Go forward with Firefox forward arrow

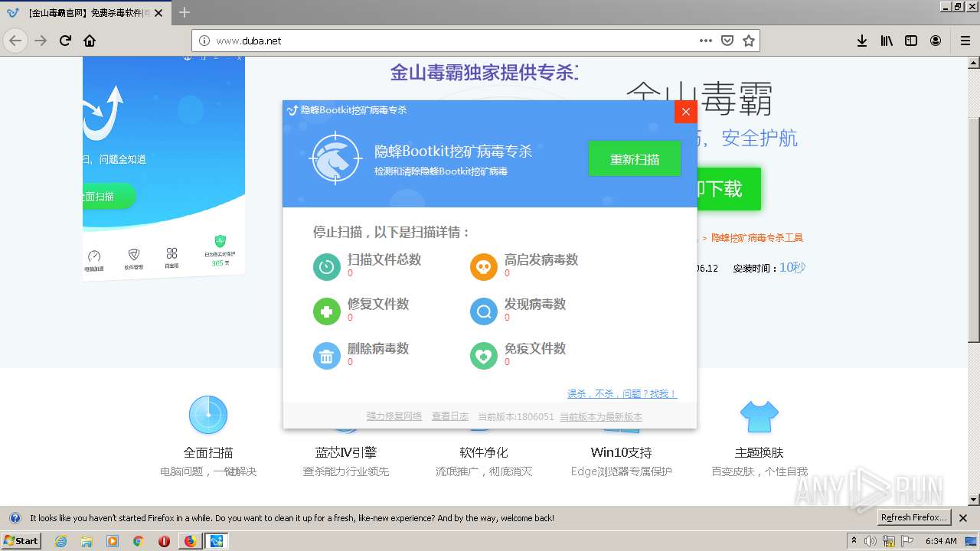41,41
